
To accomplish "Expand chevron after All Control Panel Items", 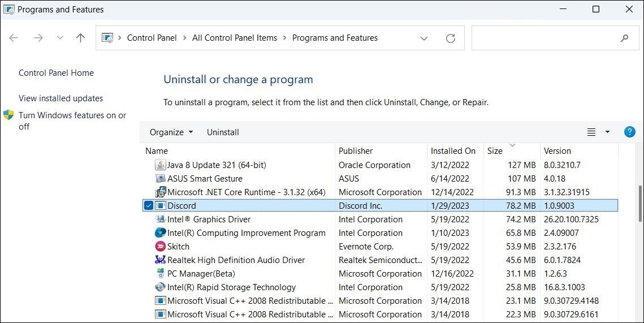I will pyautogui.click(x=284, y=38).
